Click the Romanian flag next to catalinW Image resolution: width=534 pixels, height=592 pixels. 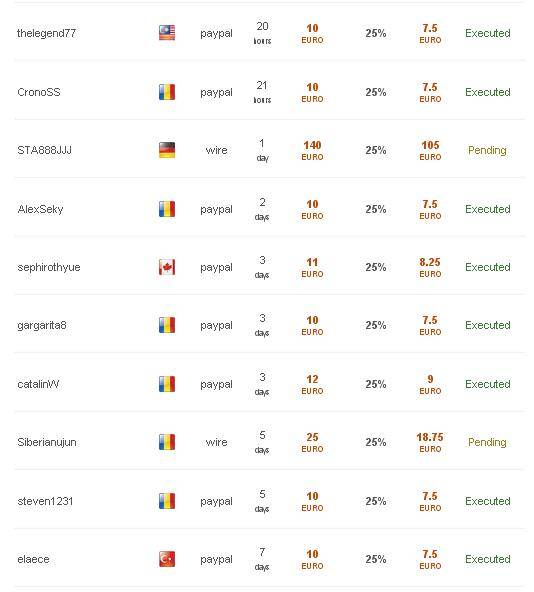(167, 384)
